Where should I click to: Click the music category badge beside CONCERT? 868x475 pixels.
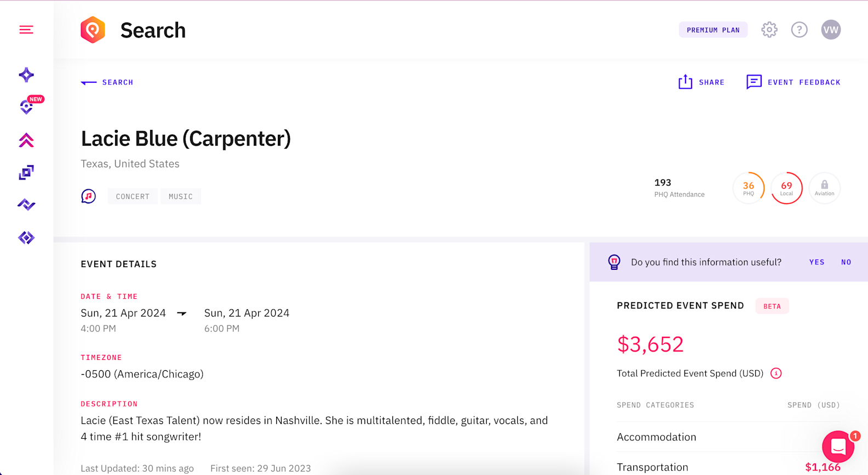pos(181,196)
